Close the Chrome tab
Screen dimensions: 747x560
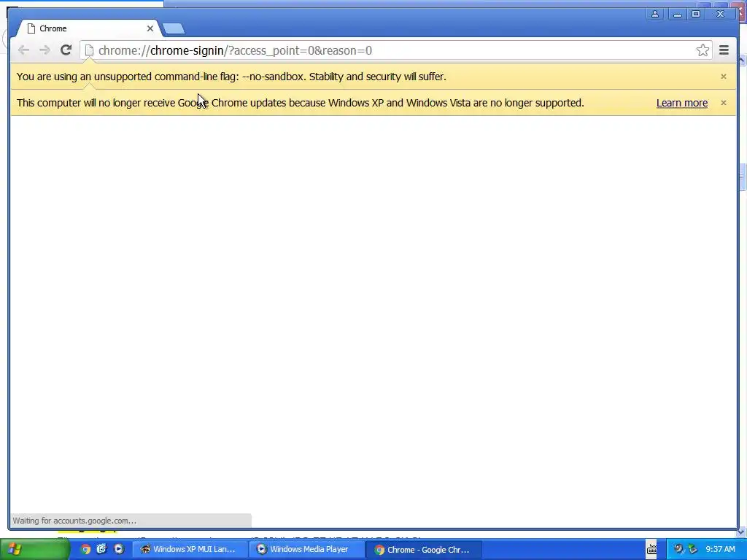(x=150, y=28)
